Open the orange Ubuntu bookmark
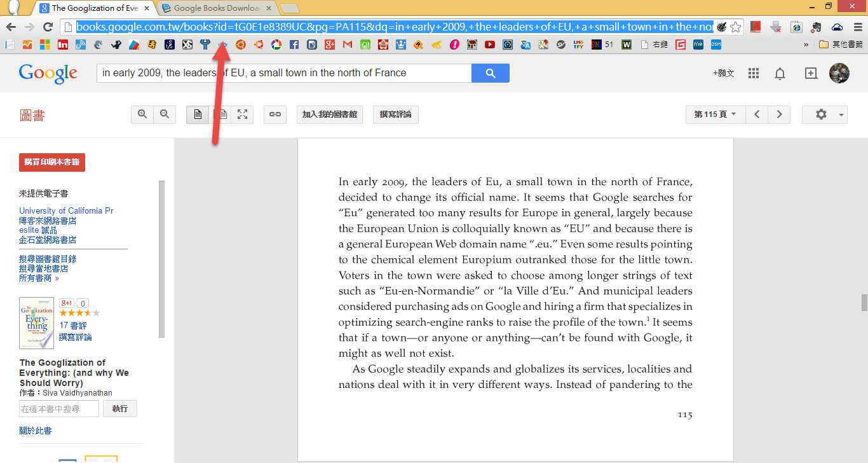The height and width of the screenshot is (463, 868). click(x=241, y=45)
